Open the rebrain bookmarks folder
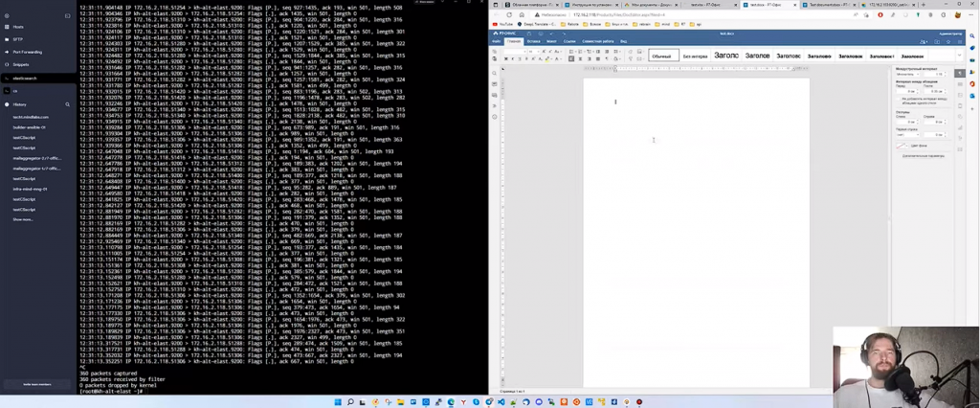 641,24
